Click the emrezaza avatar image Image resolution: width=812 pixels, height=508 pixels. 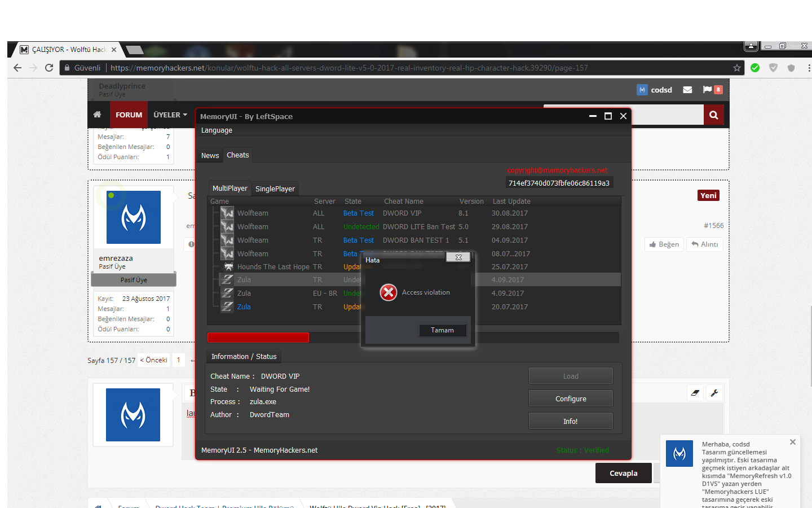point(134,217)
